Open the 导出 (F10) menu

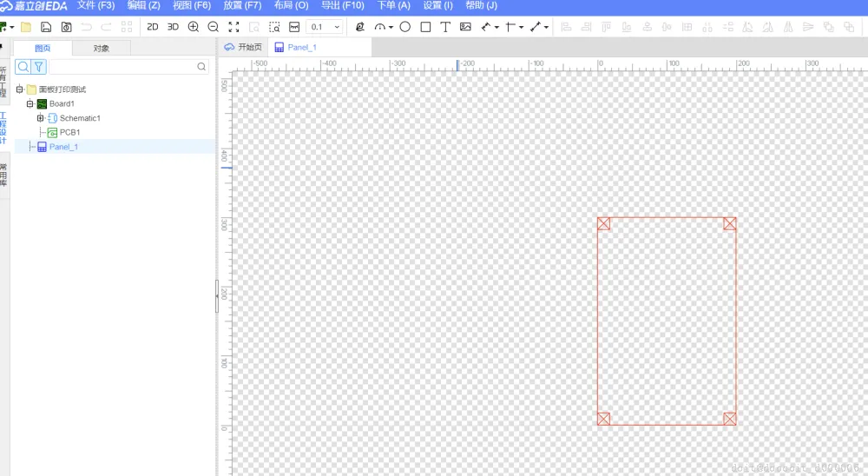click(343, 5)
